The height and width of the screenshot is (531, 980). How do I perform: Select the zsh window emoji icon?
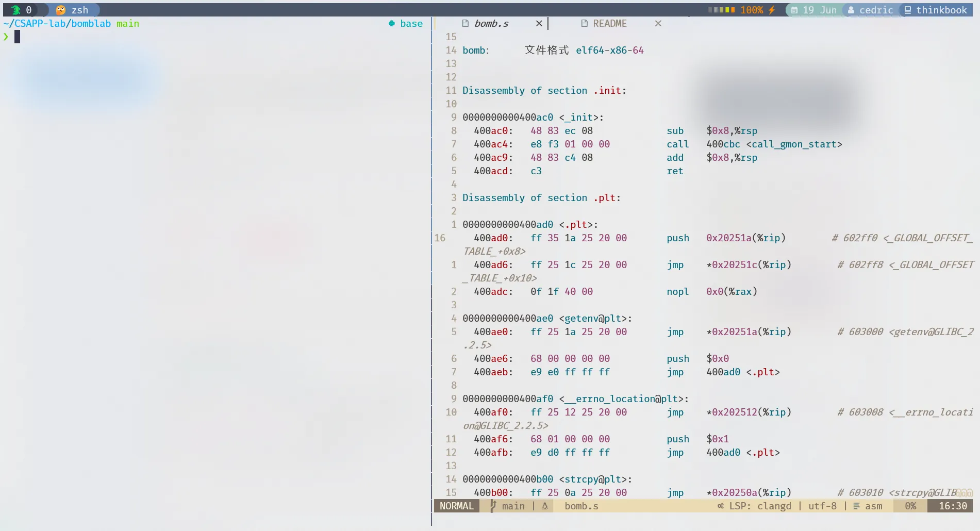tap(61, 10)
